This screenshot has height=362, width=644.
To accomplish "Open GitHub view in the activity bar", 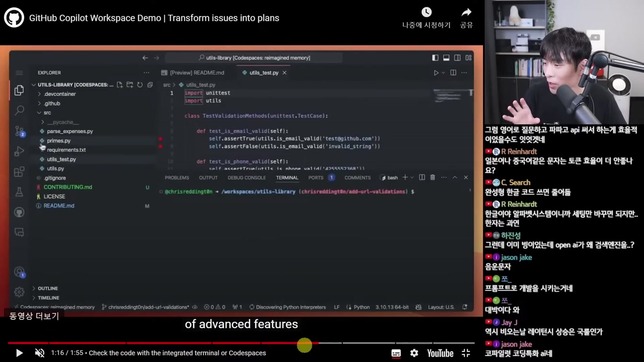I will (19, 212).
